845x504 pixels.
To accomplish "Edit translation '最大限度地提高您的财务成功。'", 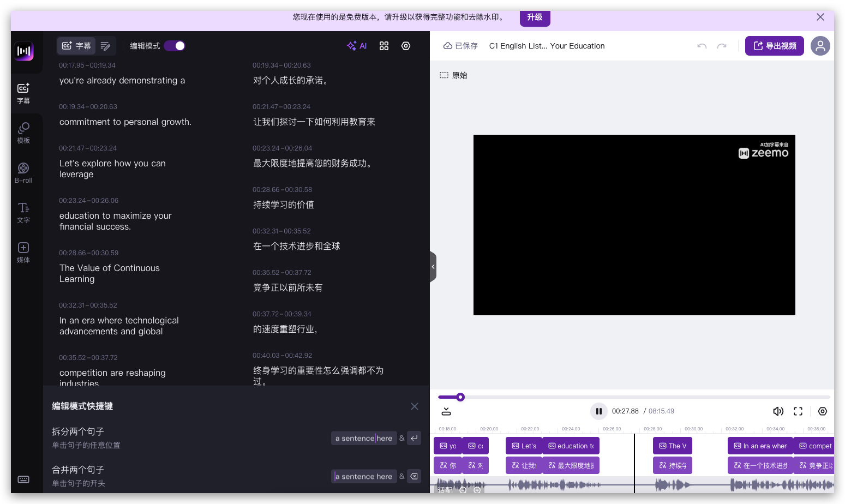I will pos(314,164).
